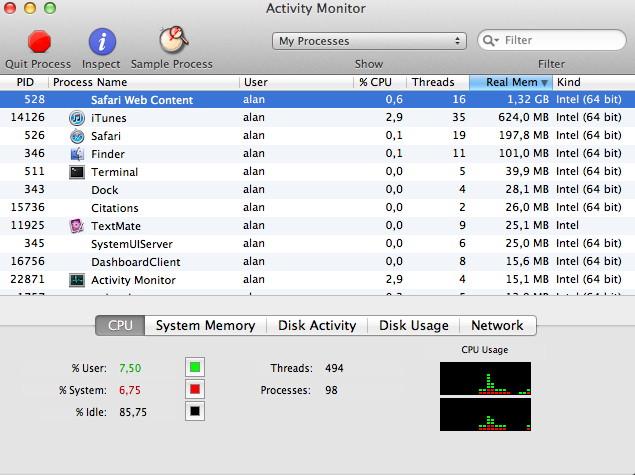Image resolution: width=635 pixels, height=475 pixels.
Task: Click the % System value 6,75
Action: point(130,390)
